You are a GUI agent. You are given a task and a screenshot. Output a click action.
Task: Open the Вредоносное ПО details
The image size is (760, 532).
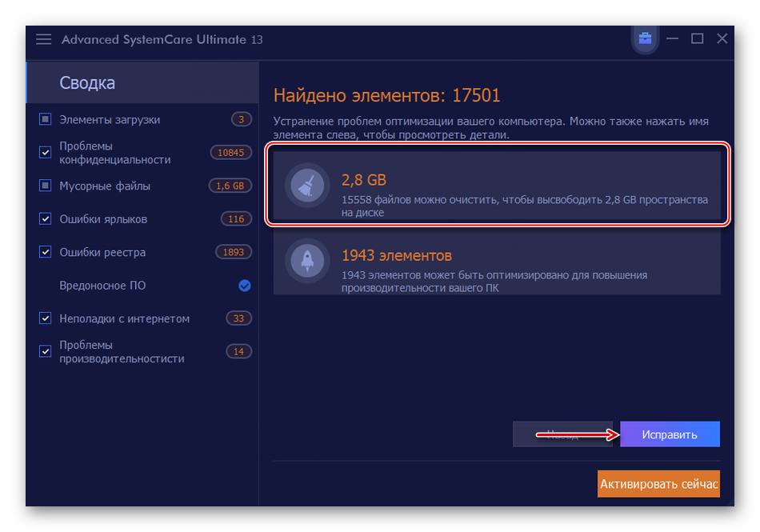(x=102, y=286)
